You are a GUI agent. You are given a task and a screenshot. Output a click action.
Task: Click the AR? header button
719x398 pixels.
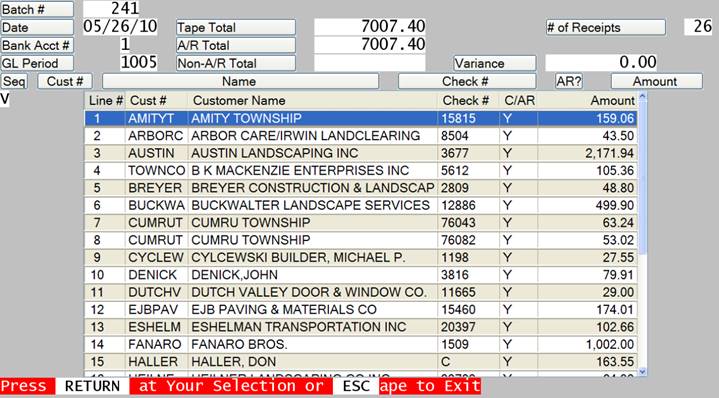[x=569, y=81]
